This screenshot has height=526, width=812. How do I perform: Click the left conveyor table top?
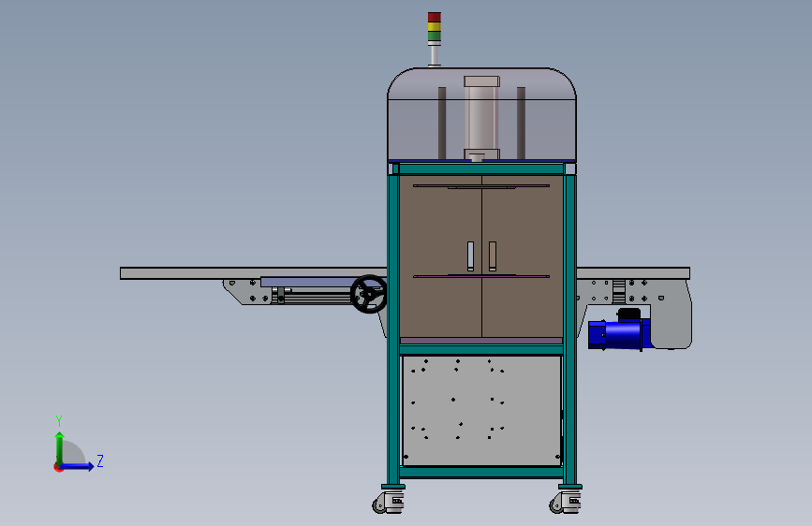(x=253, y=273)
